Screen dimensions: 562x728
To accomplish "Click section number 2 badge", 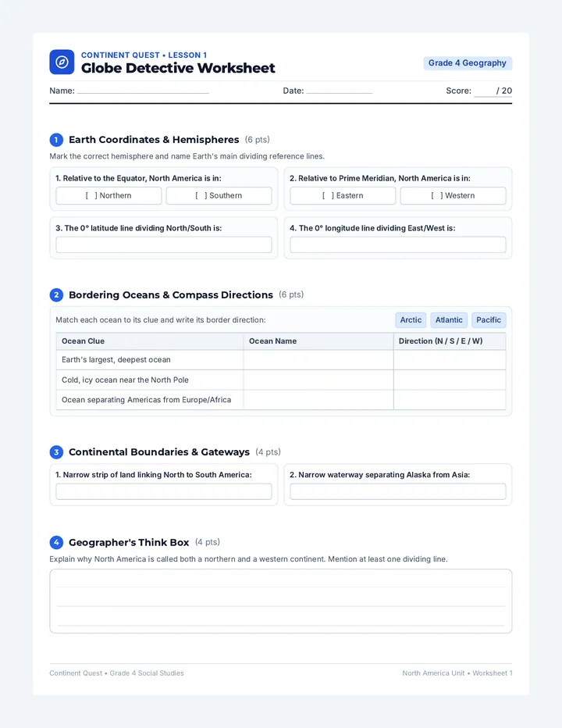I will coord(56,294).
